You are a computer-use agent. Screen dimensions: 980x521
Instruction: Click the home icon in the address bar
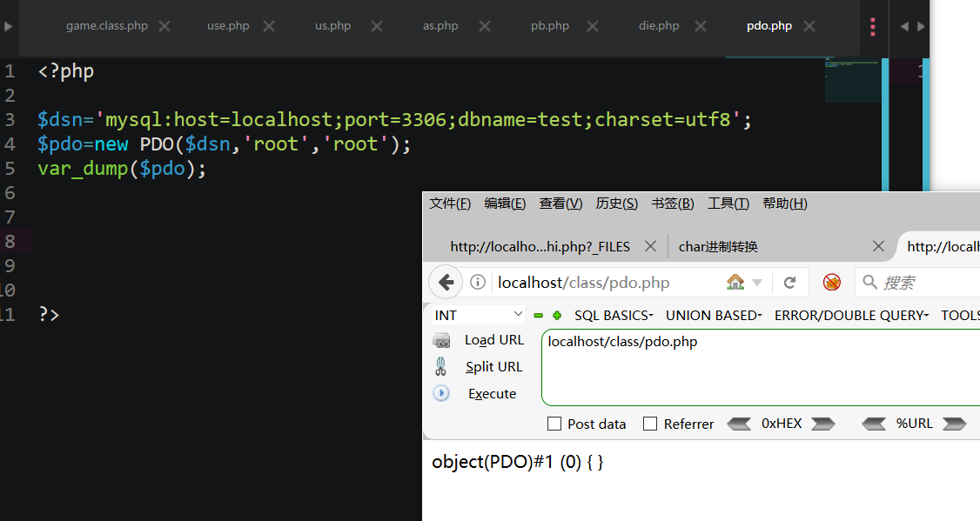pyautogui.click(x=735, y=283)
